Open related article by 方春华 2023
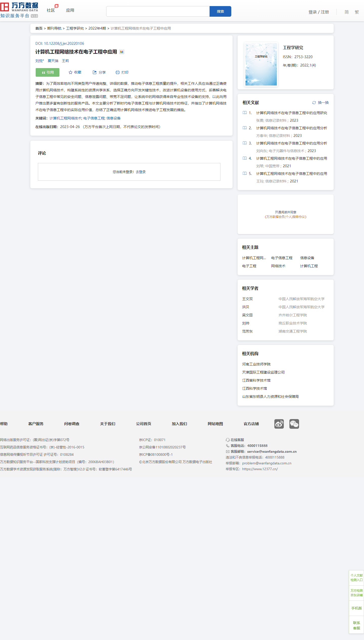The height and width of the screenshot is (640, 364). coord(292,128)
